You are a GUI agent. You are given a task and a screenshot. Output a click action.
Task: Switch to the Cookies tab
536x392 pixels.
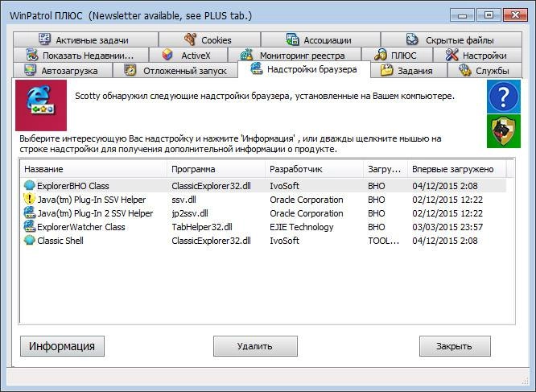click(x=209, y=39)
